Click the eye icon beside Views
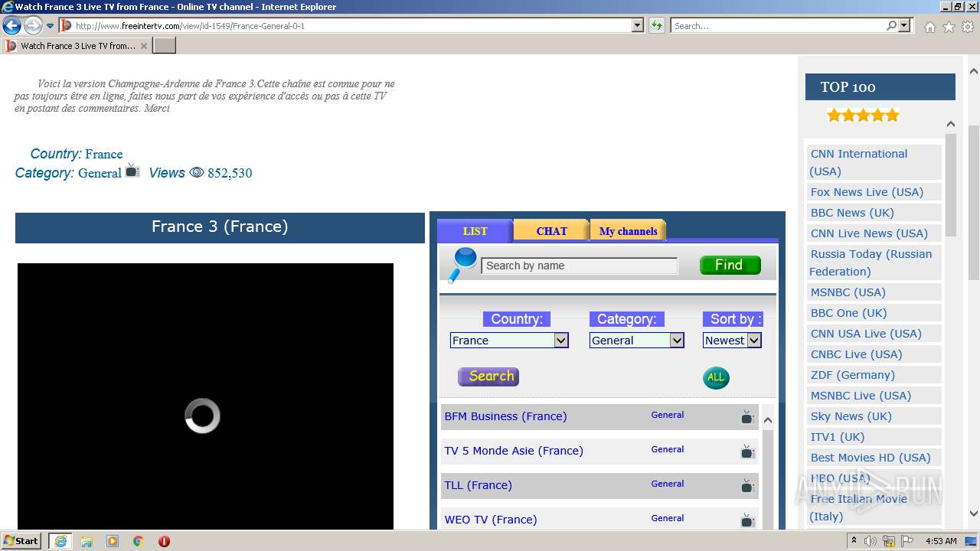This screenshot has width=980, height=551. point(197,173)
